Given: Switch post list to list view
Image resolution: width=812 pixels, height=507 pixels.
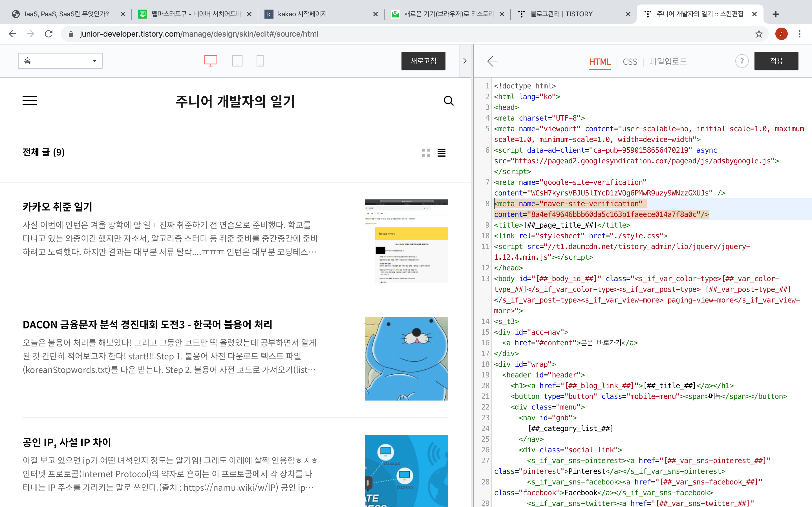Looking at the screenshot, I should (x=441, y=153).
